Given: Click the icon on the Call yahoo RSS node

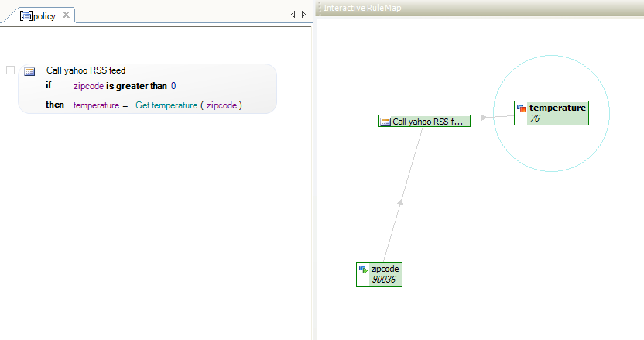Looking at the screenshot, I should pyautogui.click(x=385, y=122).
